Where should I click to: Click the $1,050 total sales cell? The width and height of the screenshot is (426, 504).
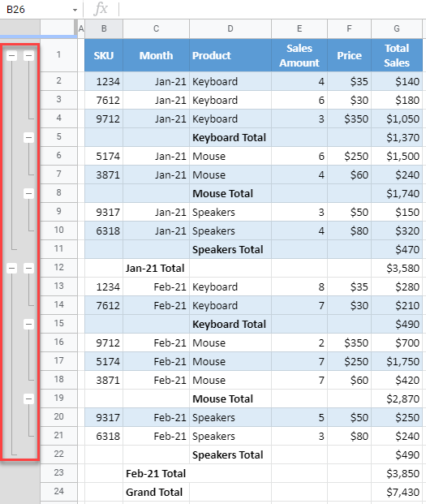click(397, 119)
